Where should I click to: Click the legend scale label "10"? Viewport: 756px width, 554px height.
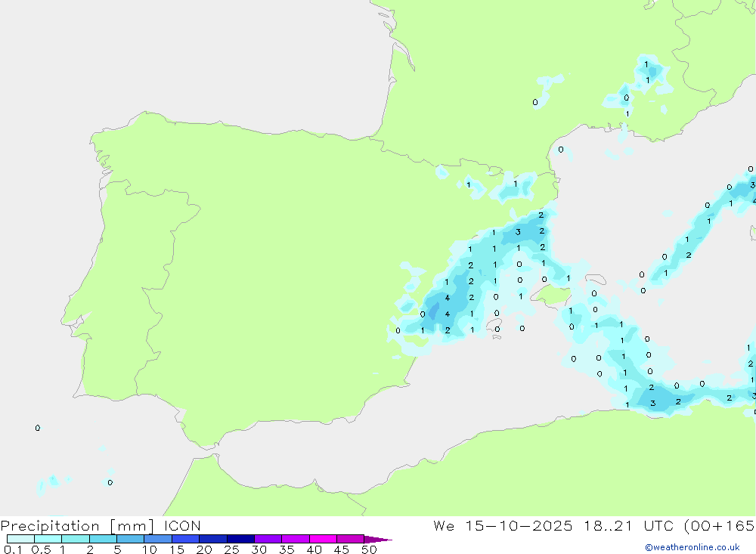[150, 549]
